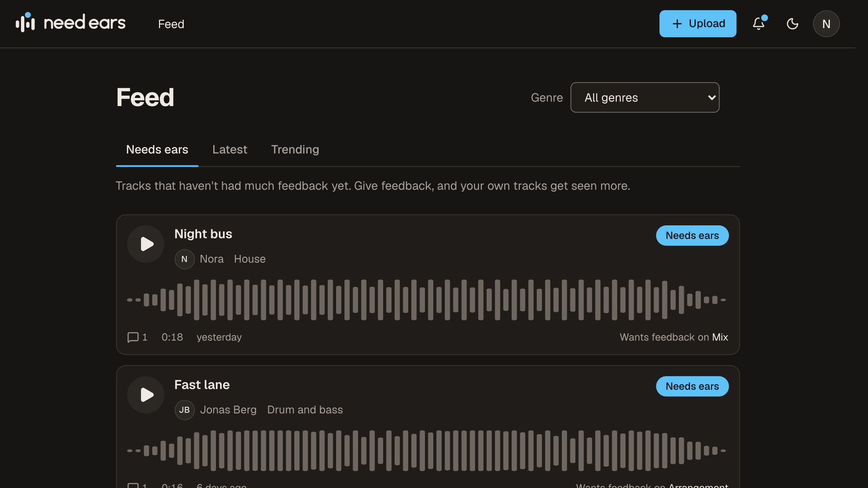Click the yesterday timestamp
This screenshot has width=868, height=488.
click(x=219, y=337)
